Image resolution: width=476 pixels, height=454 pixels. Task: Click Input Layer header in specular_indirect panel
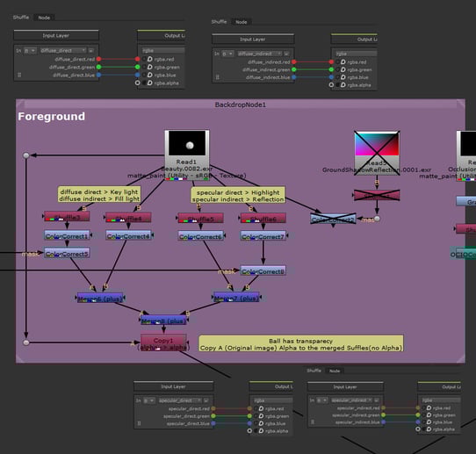pyautogui.click(x=345, y=386)
